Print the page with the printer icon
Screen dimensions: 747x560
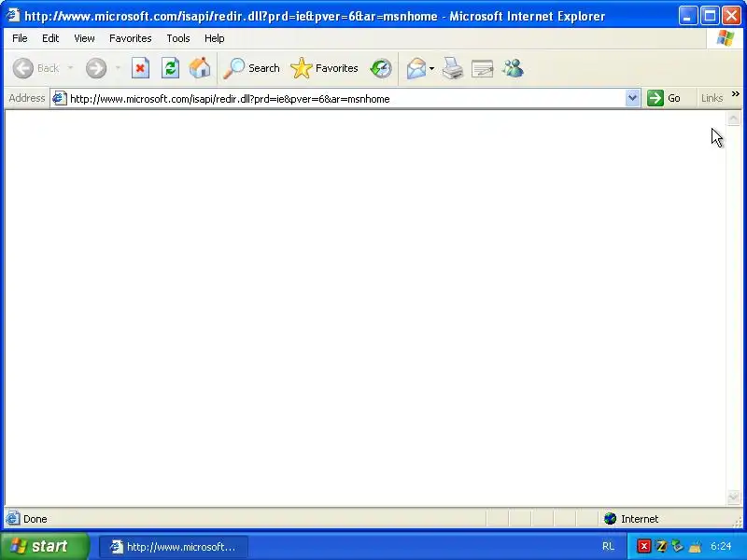[x=453, y=68]
